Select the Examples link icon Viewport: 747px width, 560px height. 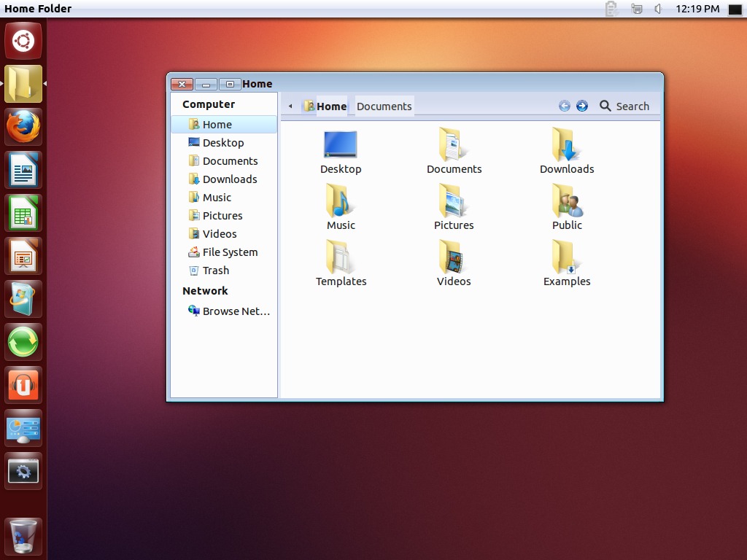tap(567, 257)
